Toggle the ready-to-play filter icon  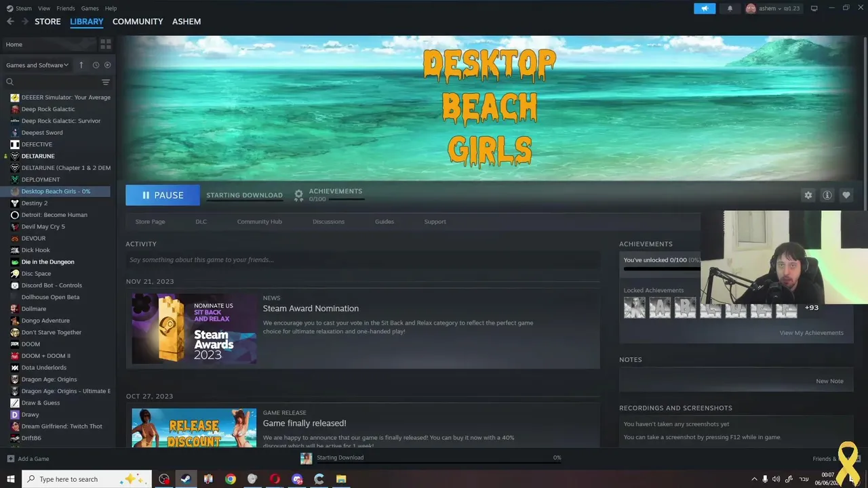pos(107,65)
